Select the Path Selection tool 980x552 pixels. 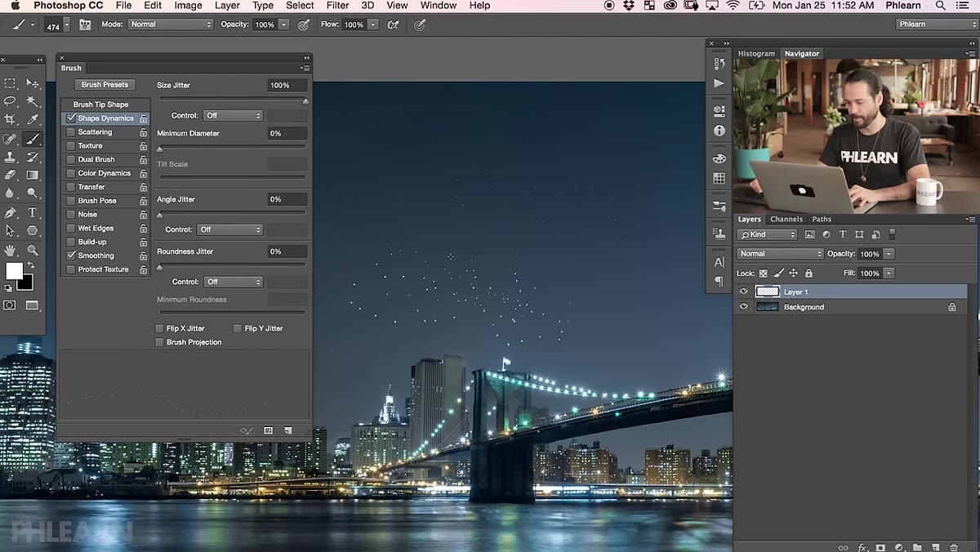click(x=10, y=231)
